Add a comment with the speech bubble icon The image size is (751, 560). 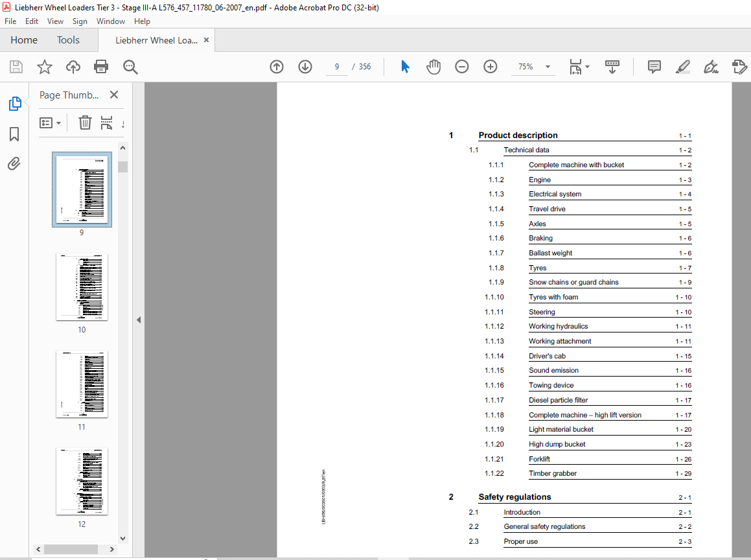[654, 67]
